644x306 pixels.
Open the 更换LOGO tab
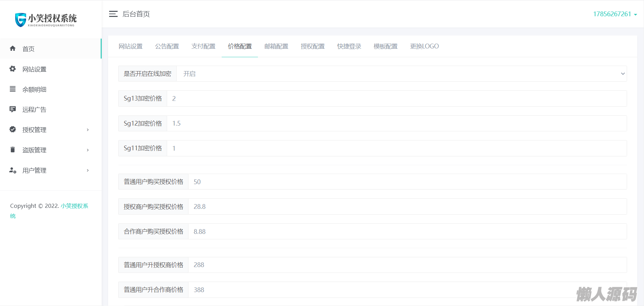pyautogui.click(x=424, y=46)
